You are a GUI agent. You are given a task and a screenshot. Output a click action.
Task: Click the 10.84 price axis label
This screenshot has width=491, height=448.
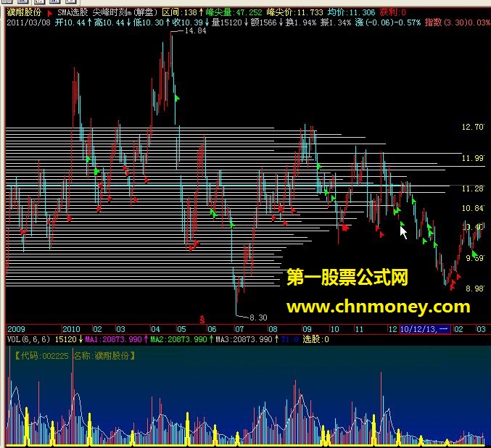(x=473, y=208)
